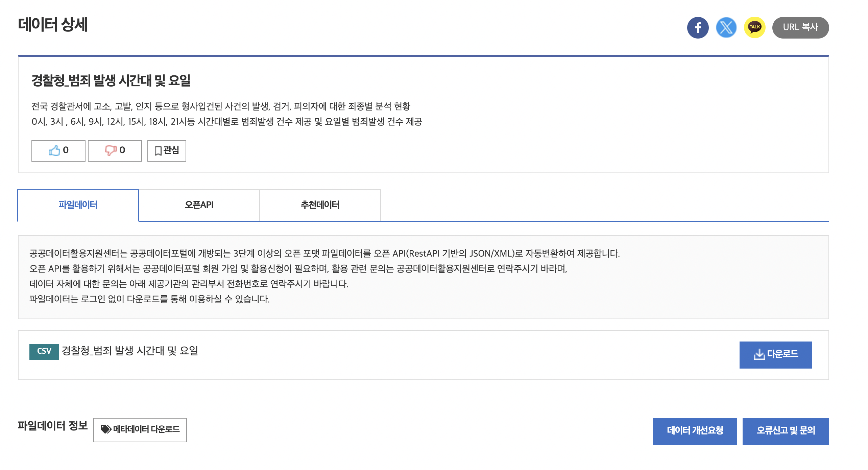This screenshot has width=868, height=470.
Task: Select the 파일데이터 tab
Action: [78, 205]
